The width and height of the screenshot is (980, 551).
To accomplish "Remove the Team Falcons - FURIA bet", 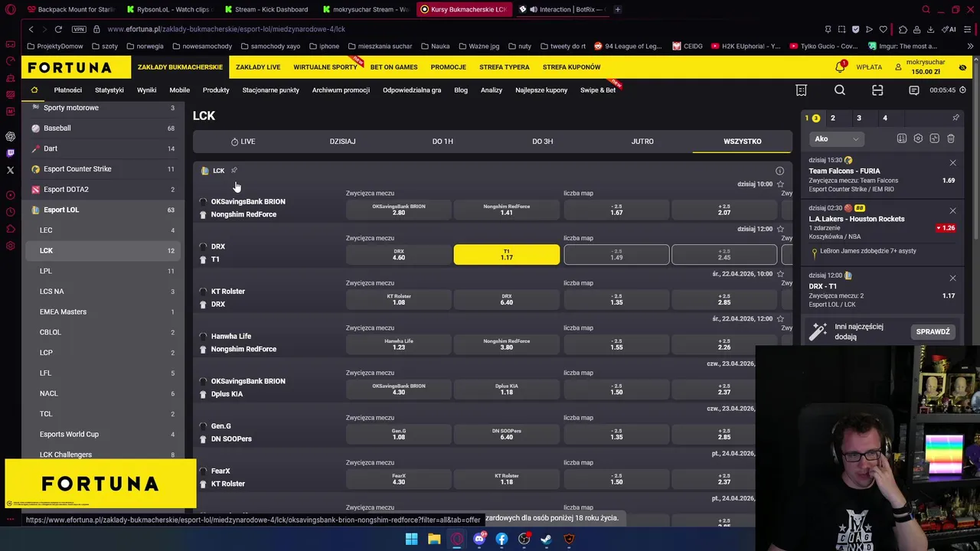I will click(x=952, y=163).
